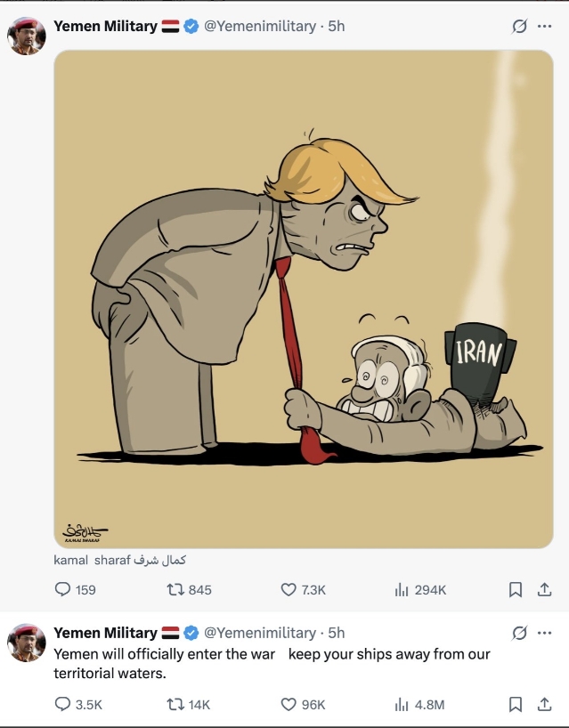Open Yemen Military profile from first post name
569x728 pixels.
coord(105,27)
